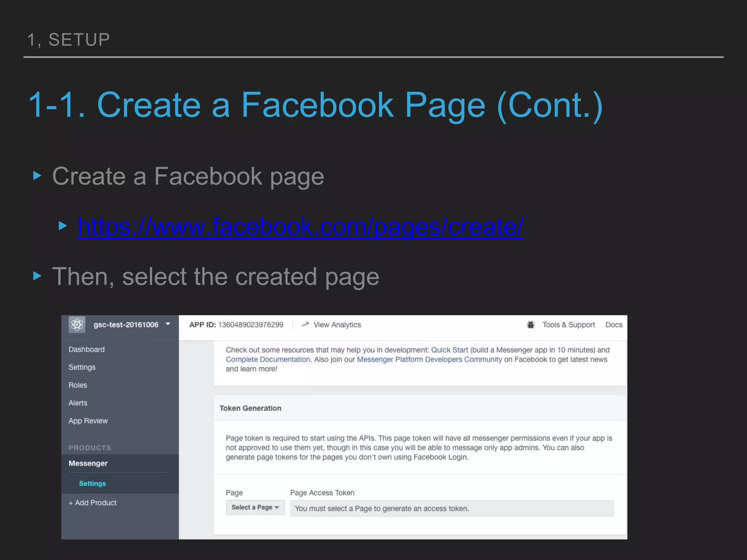Click the bug icon beside Tools & Support
Viewport: 747px width, 560px height.
point(531,324)
